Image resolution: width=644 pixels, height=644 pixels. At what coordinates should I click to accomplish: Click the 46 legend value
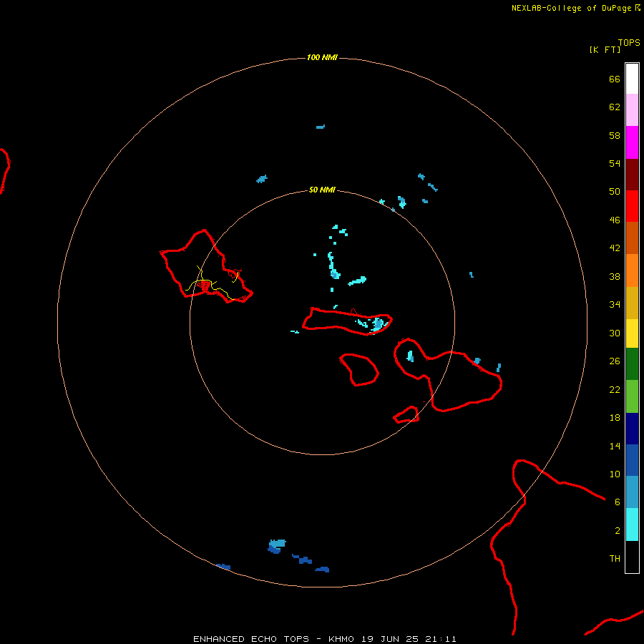[x=615, y=220]
